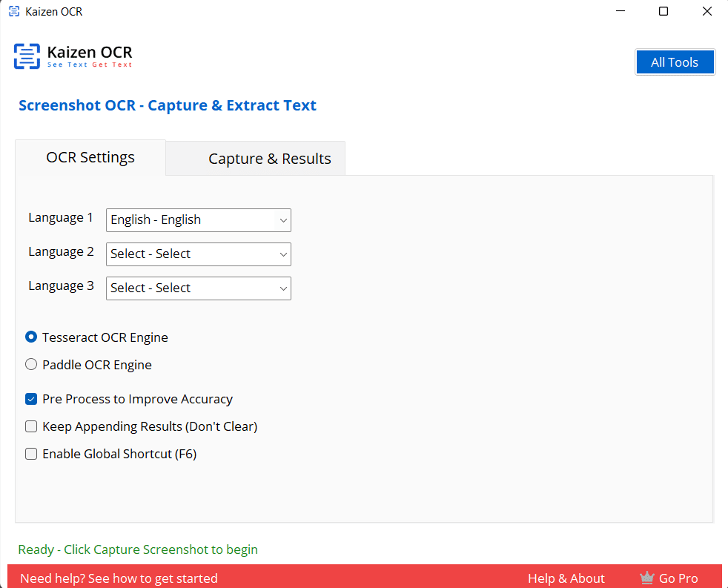This screenshot has height=588, width=728.
Task: Select the OCR Settings tab
Action: [x=90, y=157]
